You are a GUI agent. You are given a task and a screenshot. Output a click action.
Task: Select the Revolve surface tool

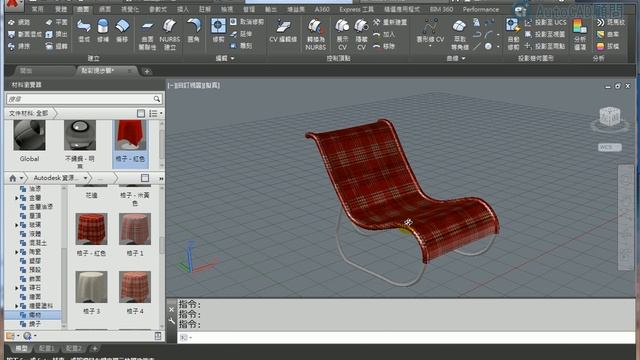coord(57,47)
